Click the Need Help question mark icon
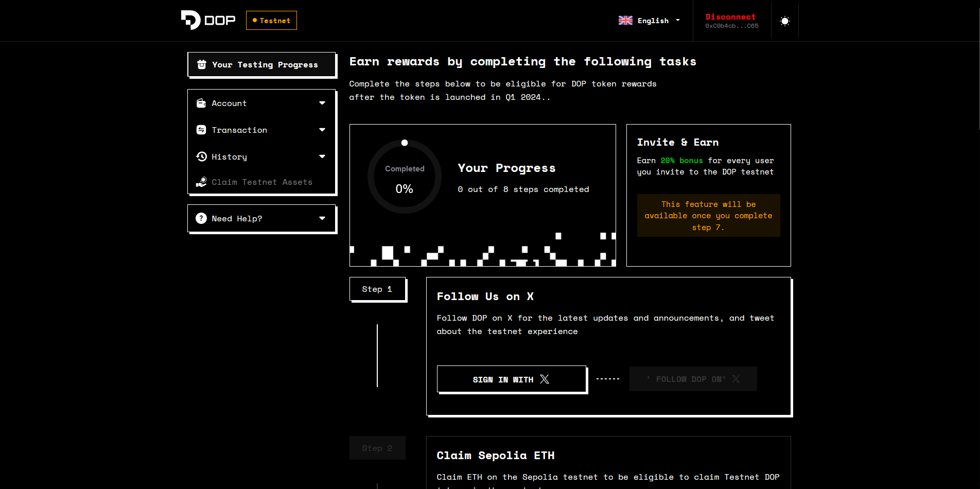Viewport: 980px width, 489px height. coord(201,219)
